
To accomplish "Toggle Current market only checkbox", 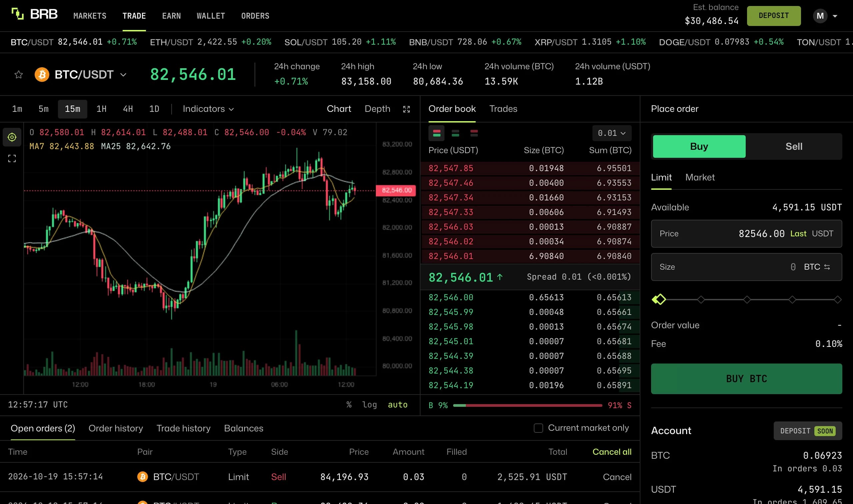I will pos(538,428).
